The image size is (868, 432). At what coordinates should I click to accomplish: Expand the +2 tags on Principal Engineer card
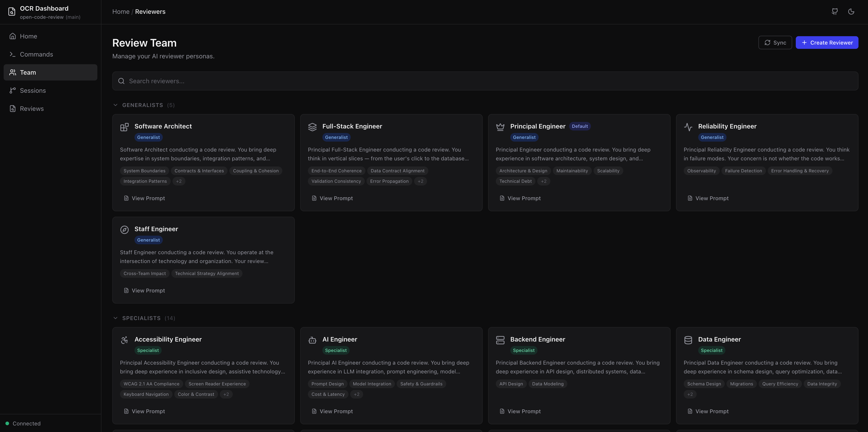[x=544, y=181]
